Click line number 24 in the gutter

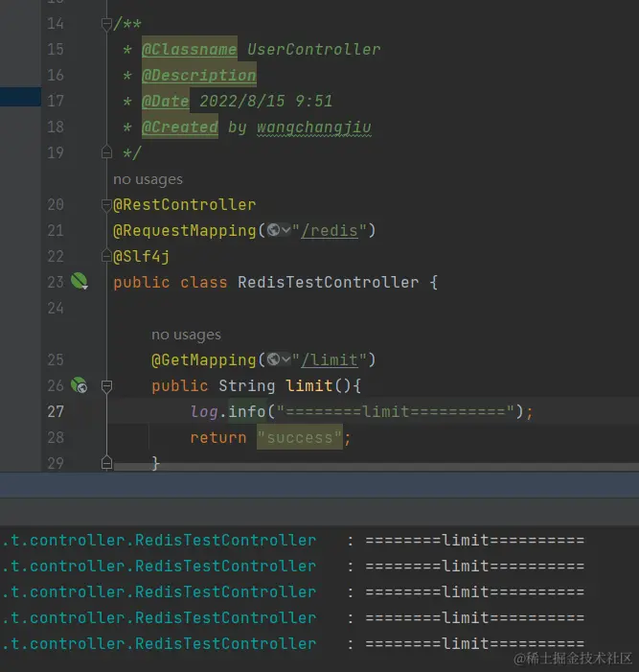(x=56, y=308)
